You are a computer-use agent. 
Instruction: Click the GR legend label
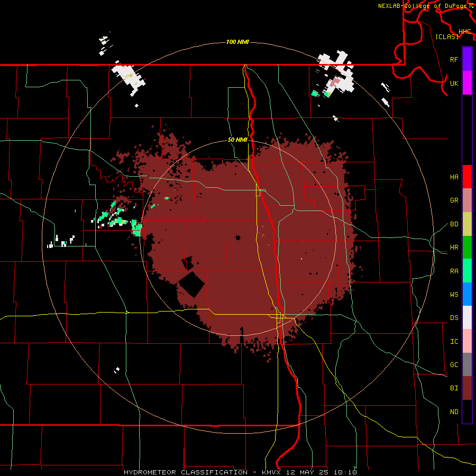point(454,200)
